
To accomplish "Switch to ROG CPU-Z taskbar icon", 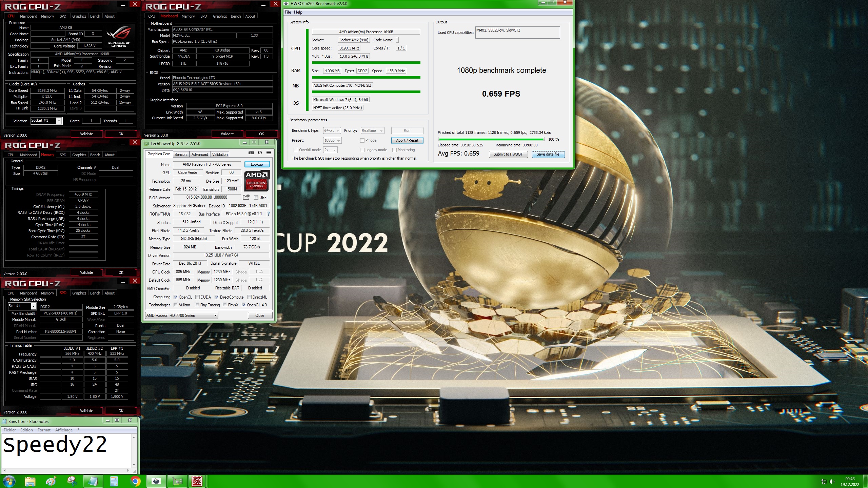I will [x=197, y=481].
